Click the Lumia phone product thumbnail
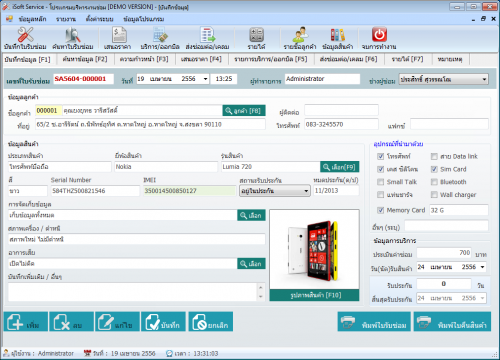The width and height of the screenshot is (500, 360). [x=314, y=249]
